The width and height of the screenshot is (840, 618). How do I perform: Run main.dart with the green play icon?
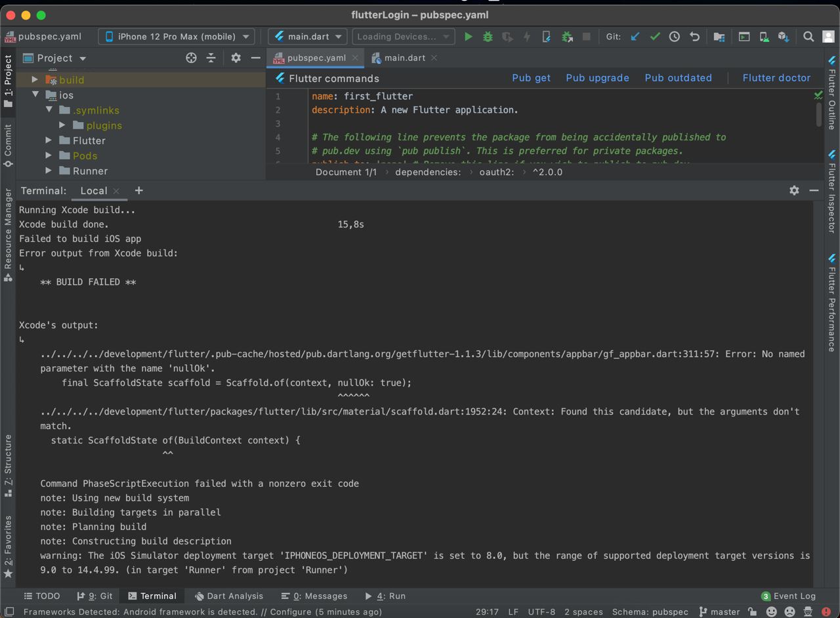(x=468, y=37)
